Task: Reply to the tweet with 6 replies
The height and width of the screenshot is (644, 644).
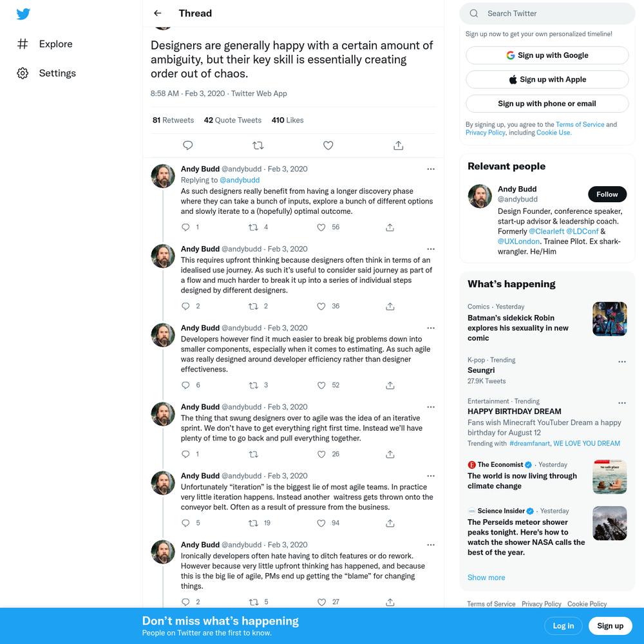Action: coord(185,385)
